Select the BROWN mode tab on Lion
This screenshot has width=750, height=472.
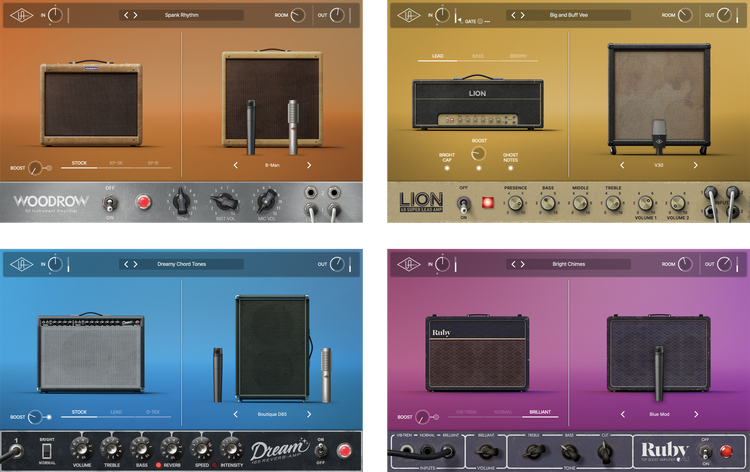click(518, 56)
